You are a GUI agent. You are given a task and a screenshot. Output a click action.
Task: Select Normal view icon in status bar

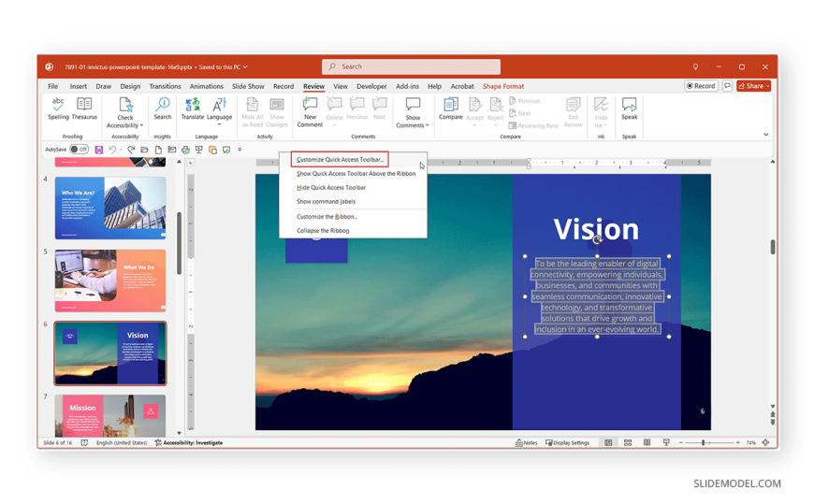pyautogui.click(x=608, y=442)
